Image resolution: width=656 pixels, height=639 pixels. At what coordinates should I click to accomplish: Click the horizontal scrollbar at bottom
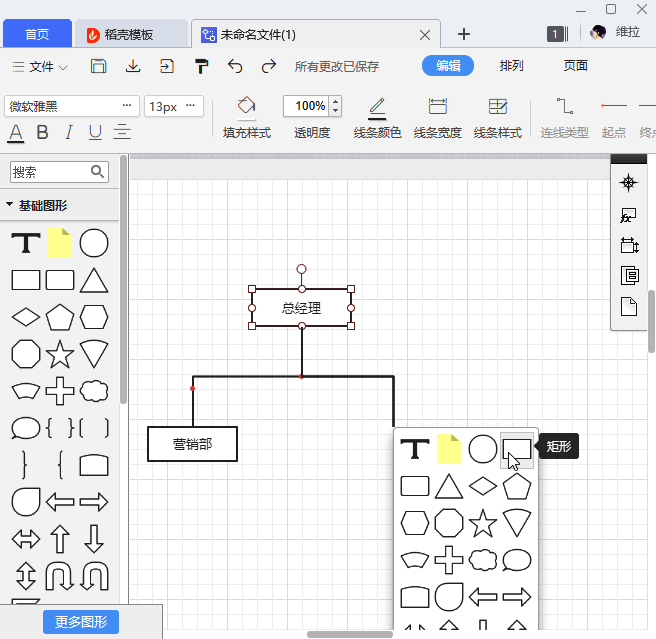[x=350, y=634]
